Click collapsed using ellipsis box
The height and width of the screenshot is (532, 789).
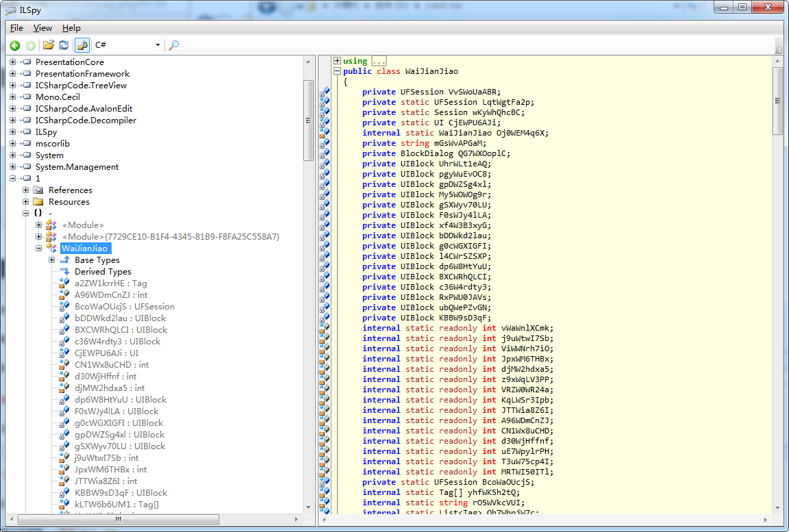[379, 61]
